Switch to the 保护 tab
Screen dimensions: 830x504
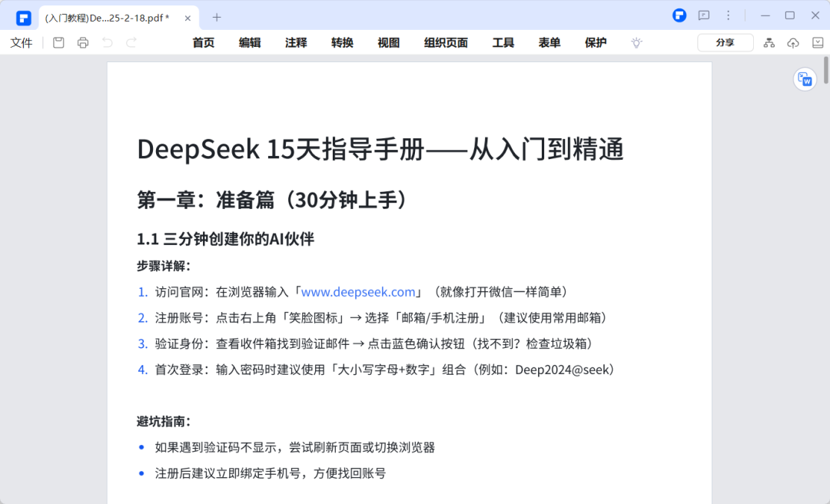click(x=596, y=43)
